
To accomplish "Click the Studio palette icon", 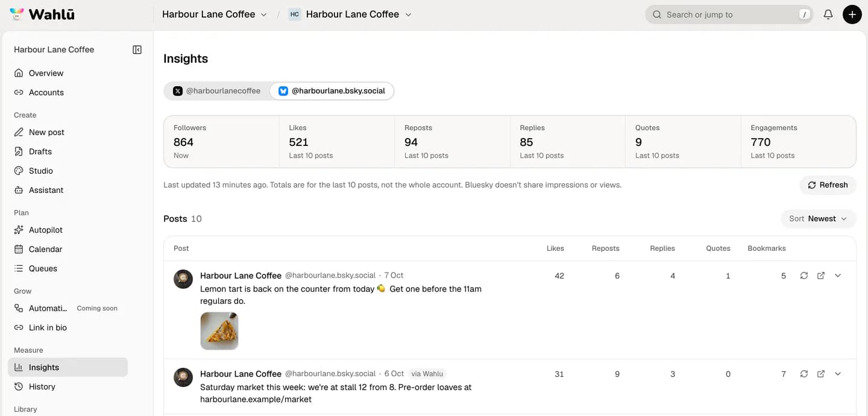I will coord(19,171).
